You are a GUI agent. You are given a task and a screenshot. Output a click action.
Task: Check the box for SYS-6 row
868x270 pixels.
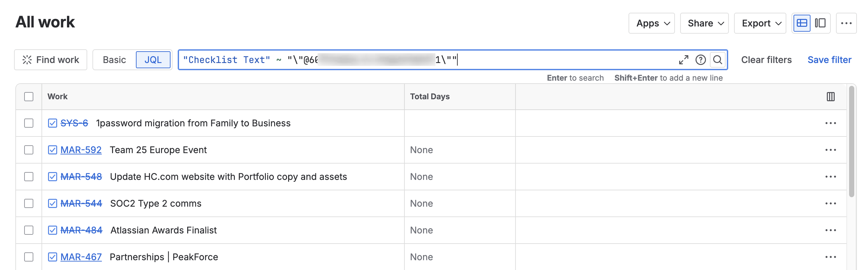pyautogui.click(x=29, y=123)
